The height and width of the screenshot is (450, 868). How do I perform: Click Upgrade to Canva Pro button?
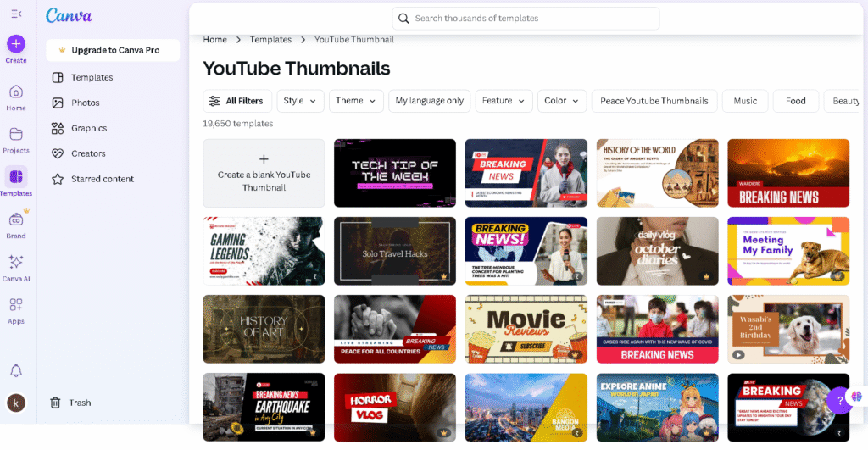tap(113, 50)
